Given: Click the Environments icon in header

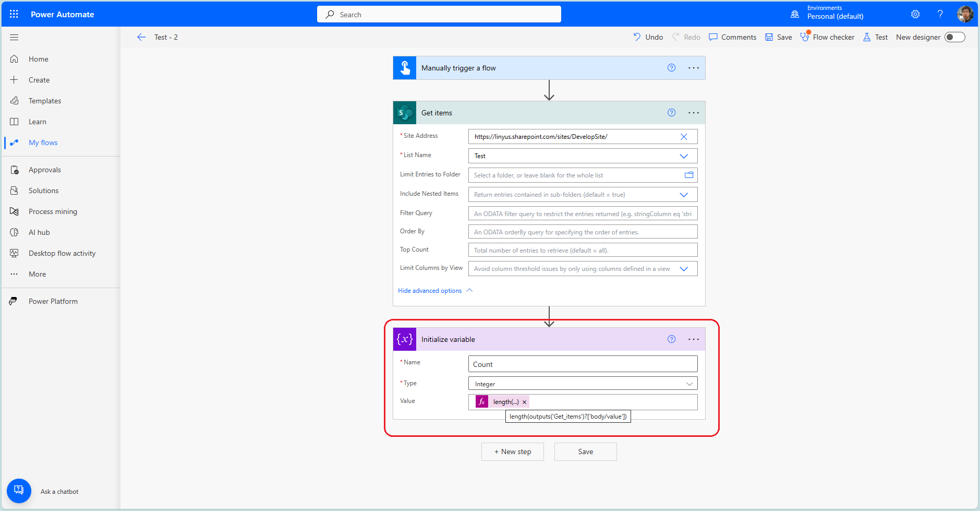Looking at the screenshot, I should pos(795,14).
